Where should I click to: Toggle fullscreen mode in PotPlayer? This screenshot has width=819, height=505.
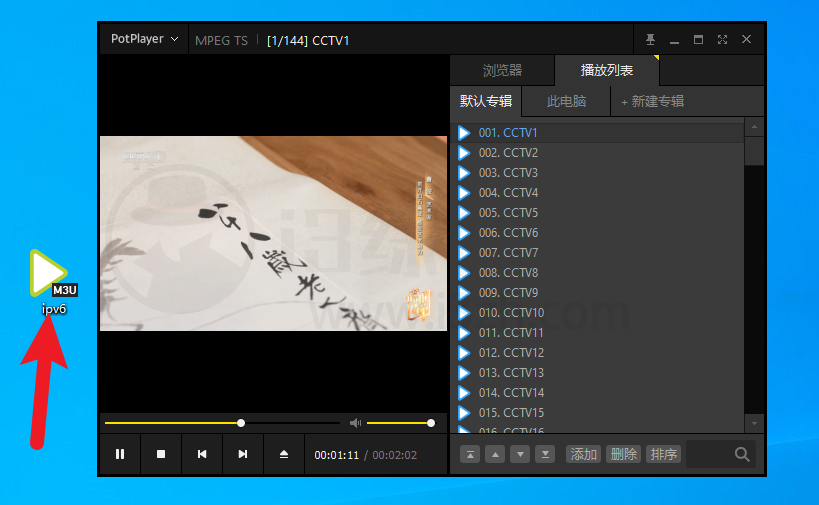point(722,39)
